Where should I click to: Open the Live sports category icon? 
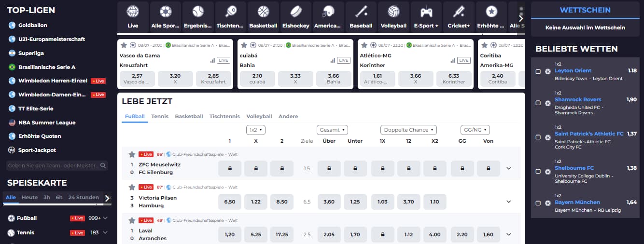click(133, 12)
